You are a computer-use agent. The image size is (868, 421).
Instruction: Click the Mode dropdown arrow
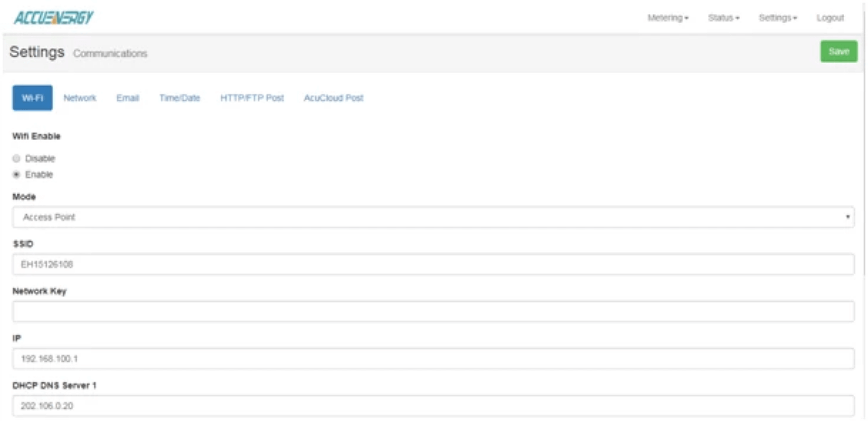coord(847,217)
